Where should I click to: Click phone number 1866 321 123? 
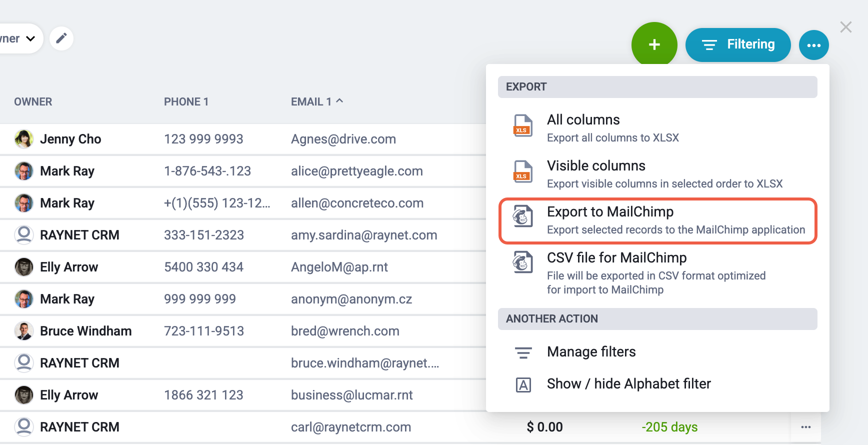pos(203,395)
